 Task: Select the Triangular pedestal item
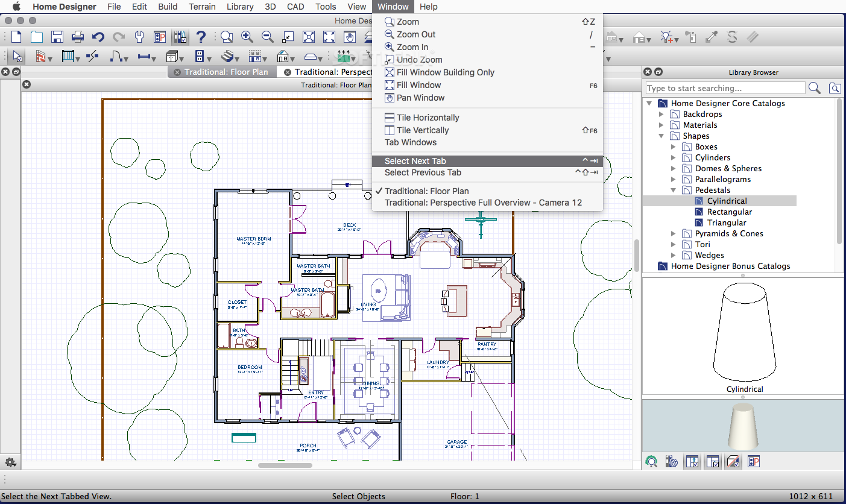click(727, 222)
